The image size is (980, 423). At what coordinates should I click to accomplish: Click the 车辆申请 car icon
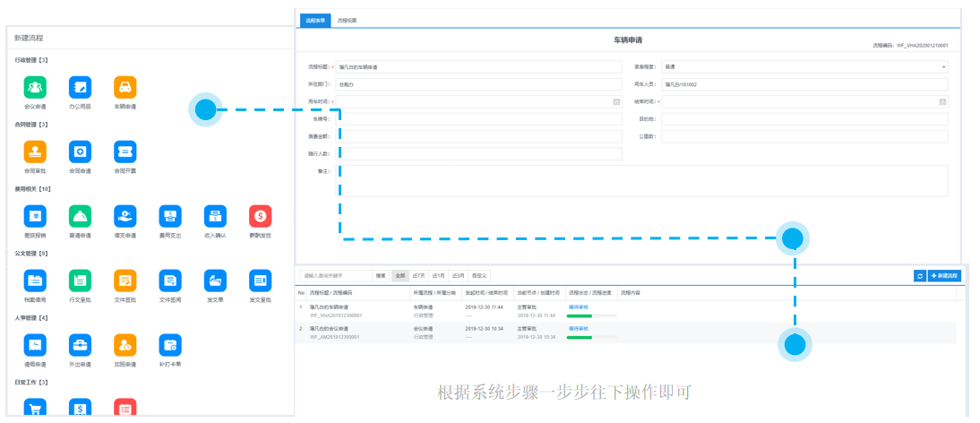pos(125,87)
